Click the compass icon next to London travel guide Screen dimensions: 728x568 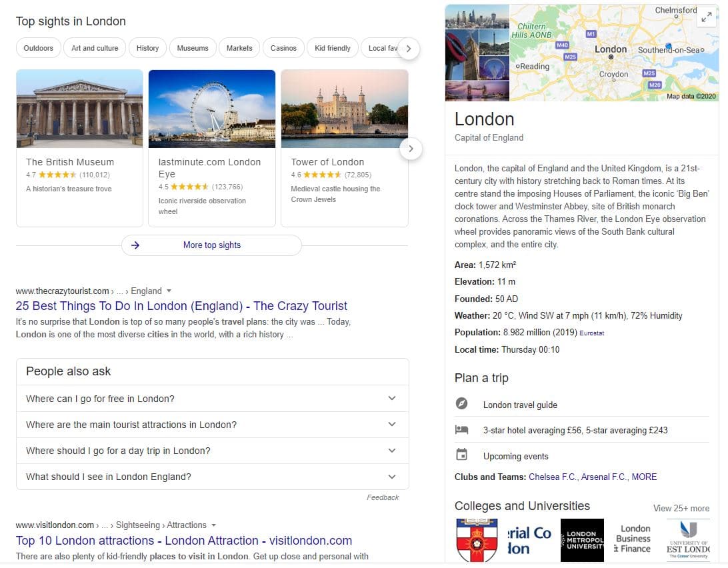461,403
